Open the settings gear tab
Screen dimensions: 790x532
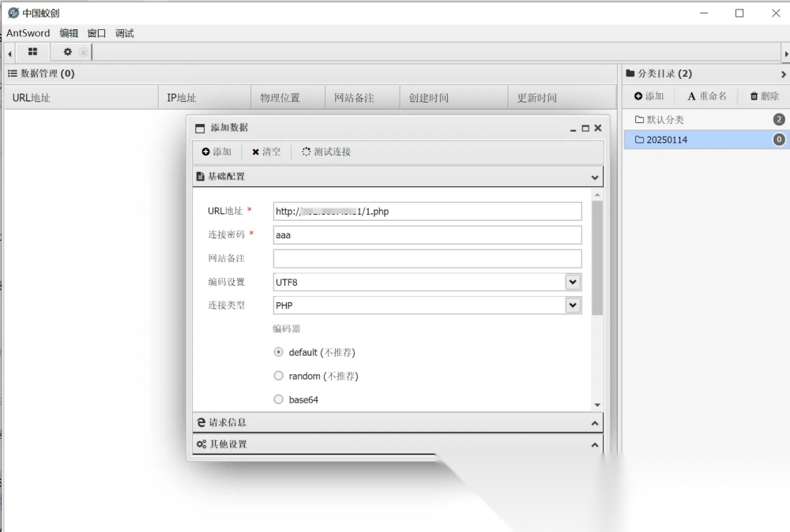pos(67,51)
